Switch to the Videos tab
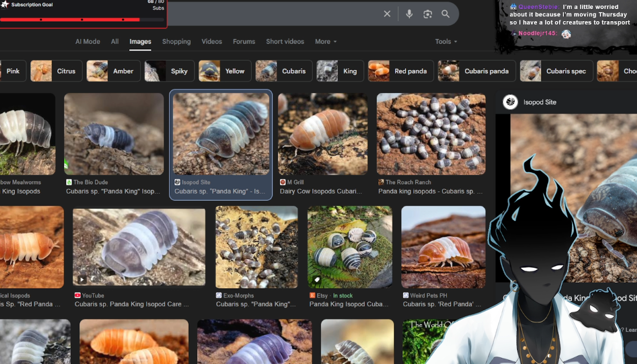This screenshot has width=637, height=364. coord(211,42)
